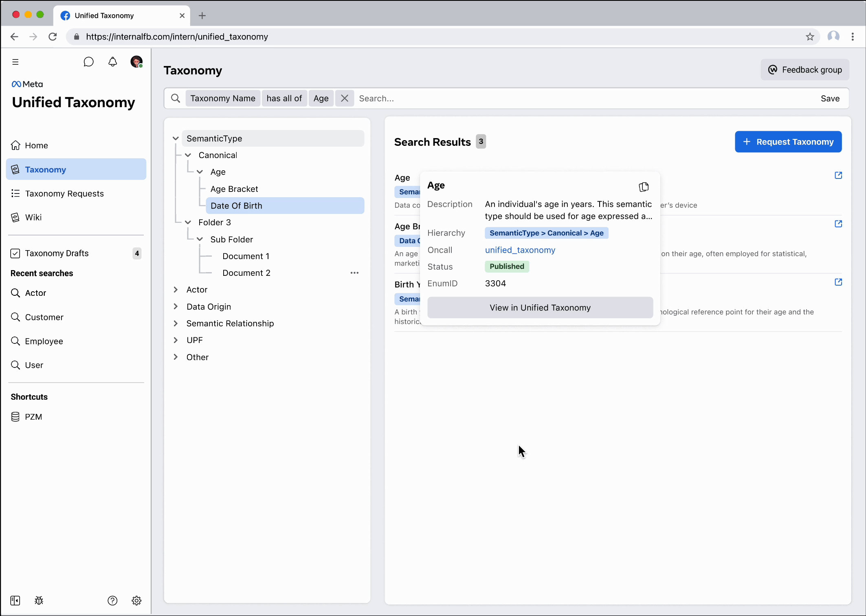
Task: Expand the Other tree node
Action: (x=176, y=357)
